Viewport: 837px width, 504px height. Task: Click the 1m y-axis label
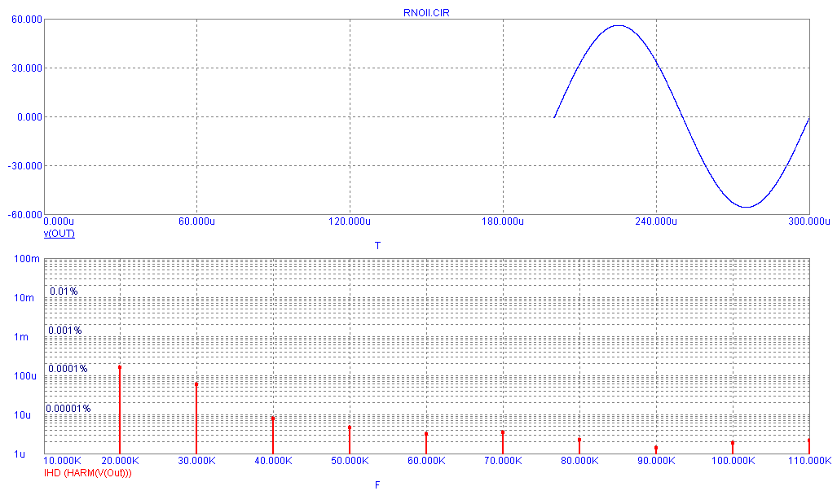(x=21, y=337)
